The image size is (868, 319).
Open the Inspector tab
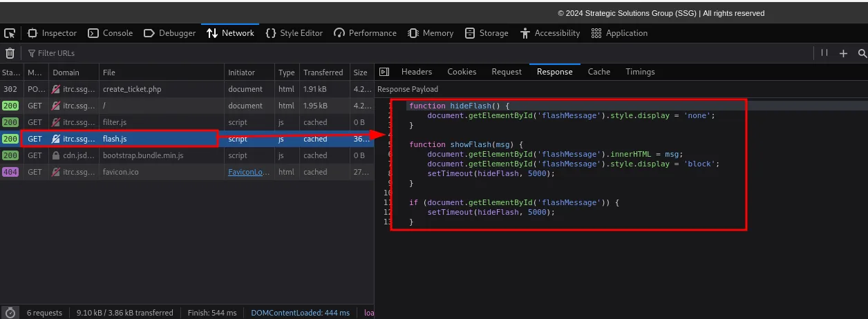coord(53,33)
